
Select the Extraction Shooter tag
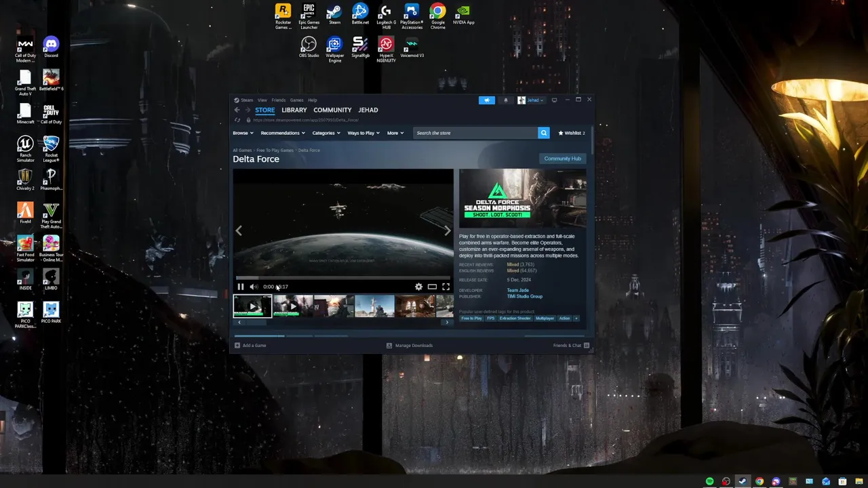[x=515, y=319]
